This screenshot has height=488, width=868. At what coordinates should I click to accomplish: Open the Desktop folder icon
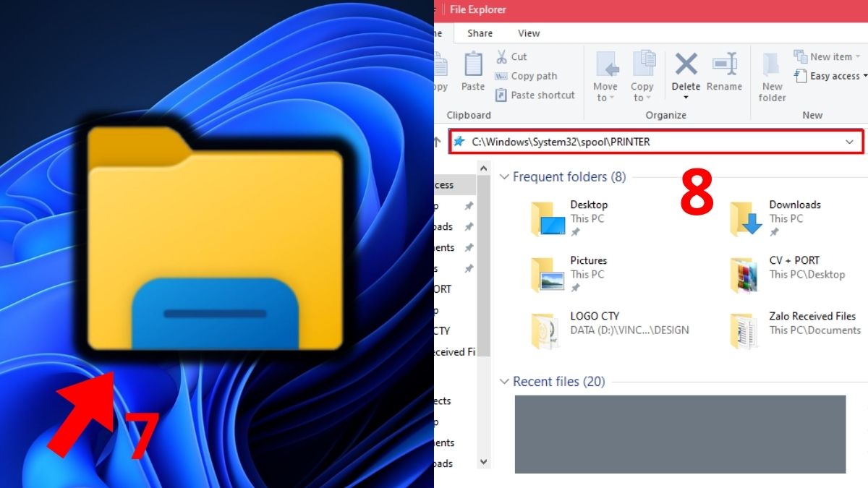[x=548, y=219]
